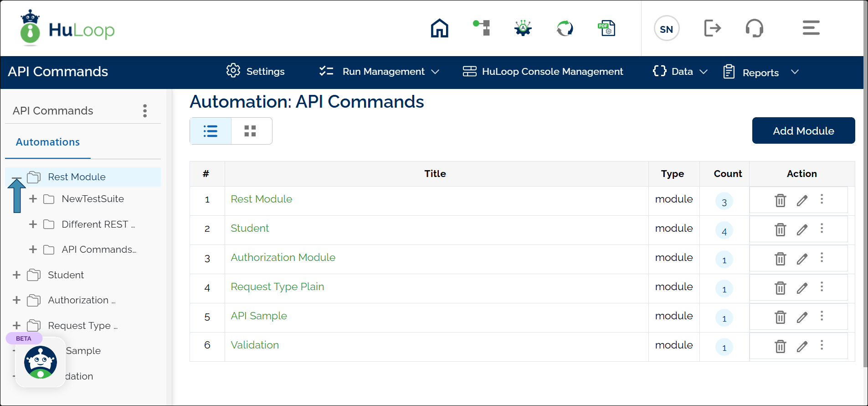Click the robot gear automation icon
Image resolution: width=868 pixels, height=406 pixels.
pyautogui.click(x=523, y=28)
